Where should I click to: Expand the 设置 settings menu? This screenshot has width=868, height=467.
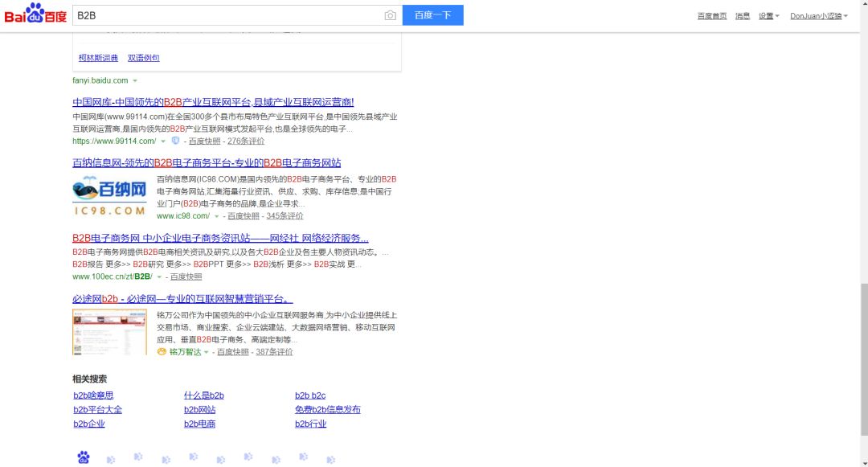(768, 16)
